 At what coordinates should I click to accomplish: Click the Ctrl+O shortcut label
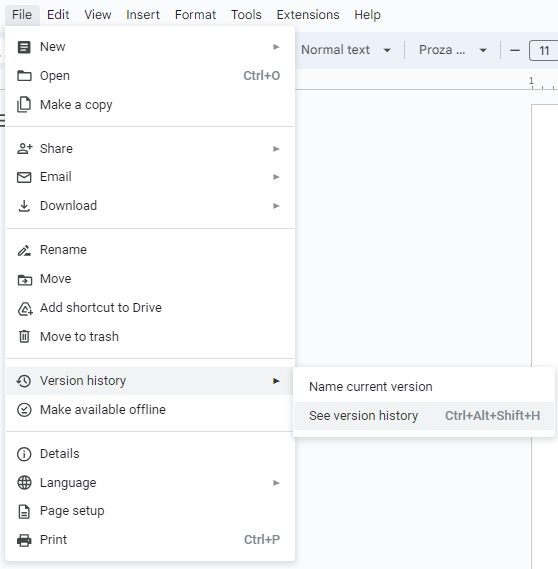(x=262, y=76)
